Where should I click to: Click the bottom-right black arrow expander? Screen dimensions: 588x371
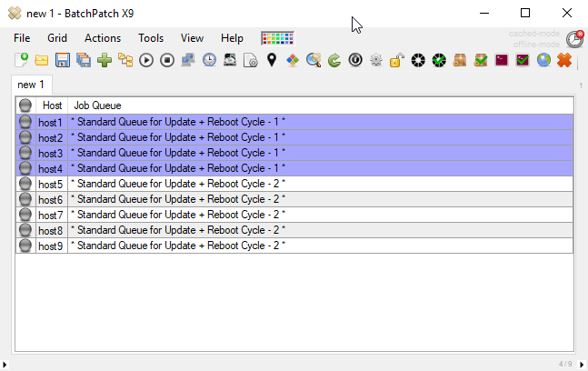pyautogui.click(x=582, y=365)
